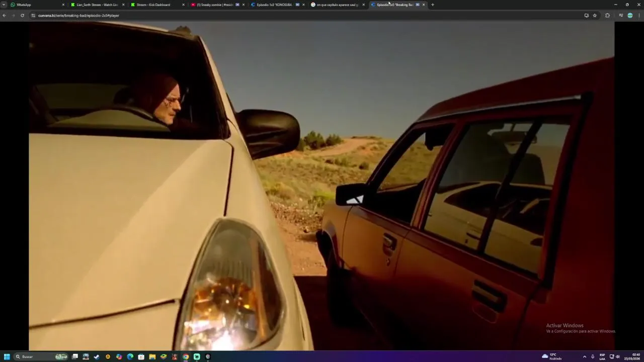Close the Episodio 1x3 KONOSUBA tab

[303, 5]
